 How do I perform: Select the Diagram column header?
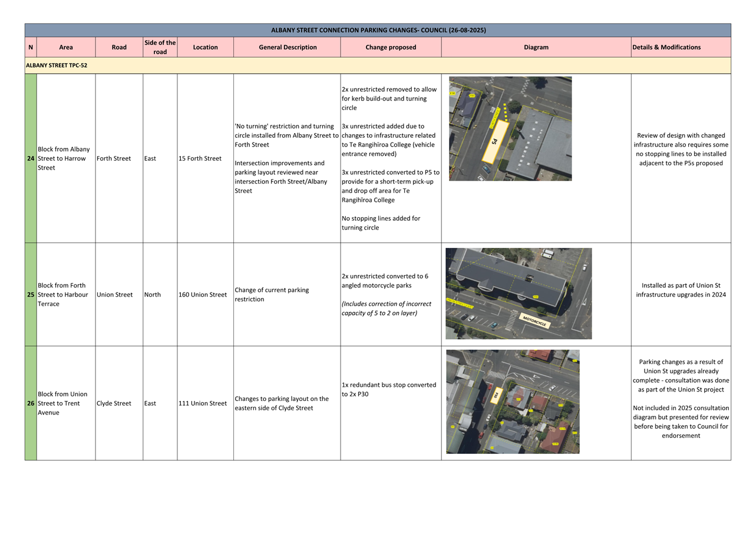536,47
